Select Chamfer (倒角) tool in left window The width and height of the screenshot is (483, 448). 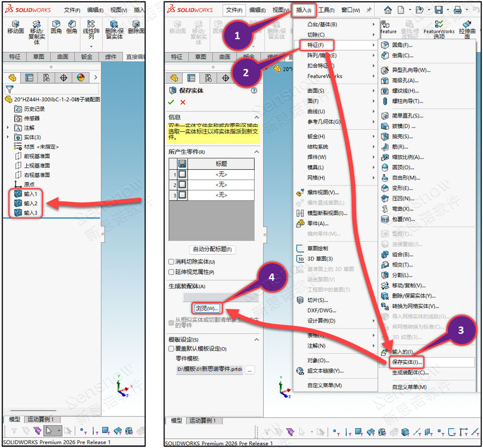coord(71,24)
